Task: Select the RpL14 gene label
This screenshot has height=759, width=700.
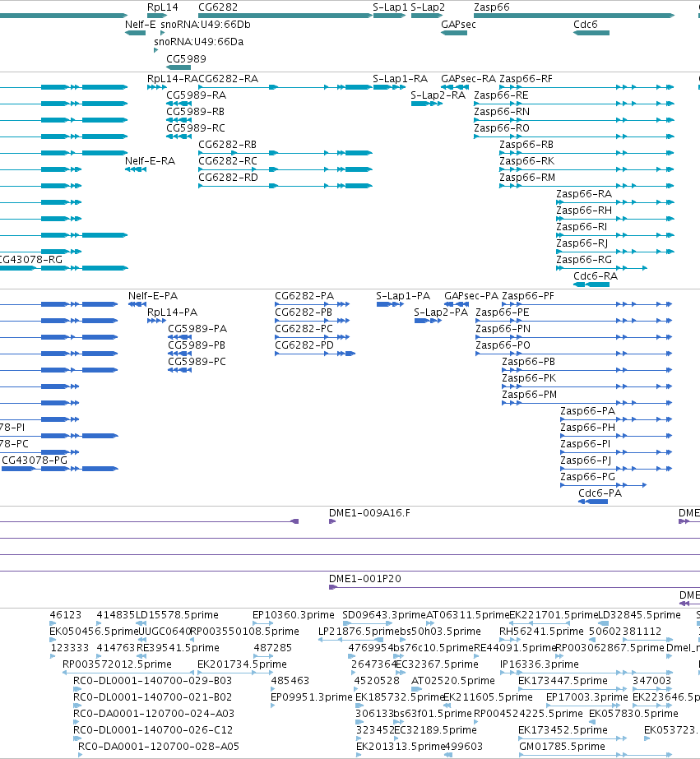Action: (x=163, y=7)
